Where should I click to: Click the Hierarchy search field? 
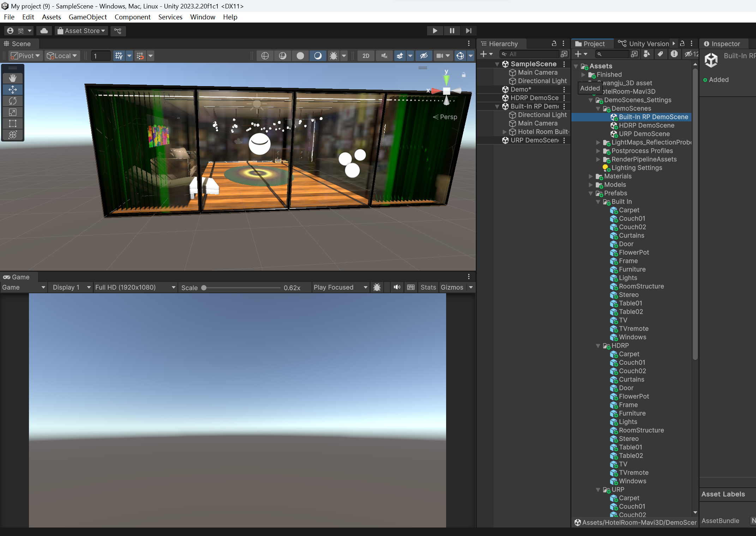point(529,54)
